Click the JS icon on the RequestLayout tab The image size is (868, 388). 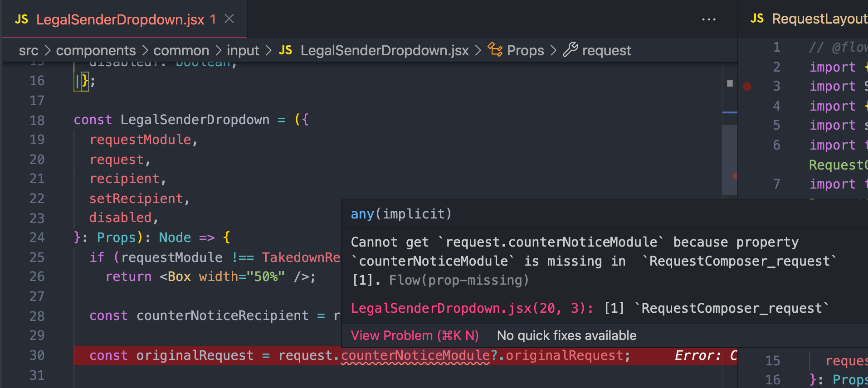(x=757, y=18)
